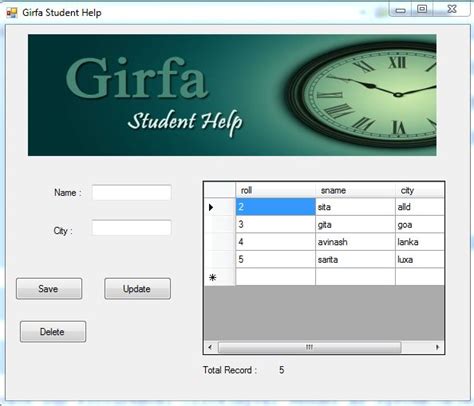
Task: Click the 'Total Record :' label
Action: click(x=230, y=370)
